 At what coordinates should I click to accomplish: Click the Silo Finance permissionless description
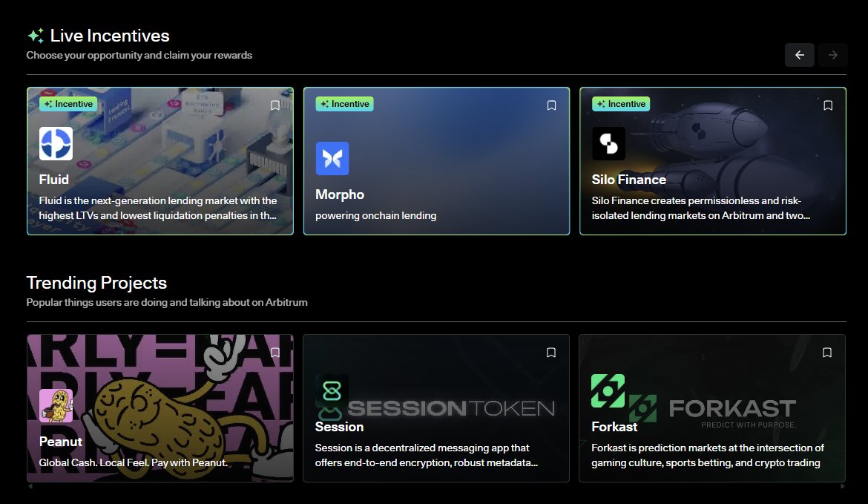point(701,208)
